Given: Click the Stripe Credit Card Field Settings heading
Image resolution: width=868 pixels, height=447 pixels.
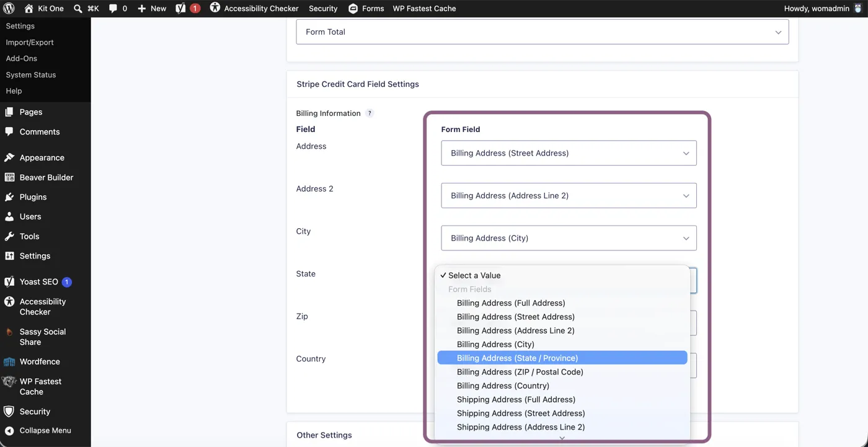Looking at the screenshot, I should pos(358,84).
